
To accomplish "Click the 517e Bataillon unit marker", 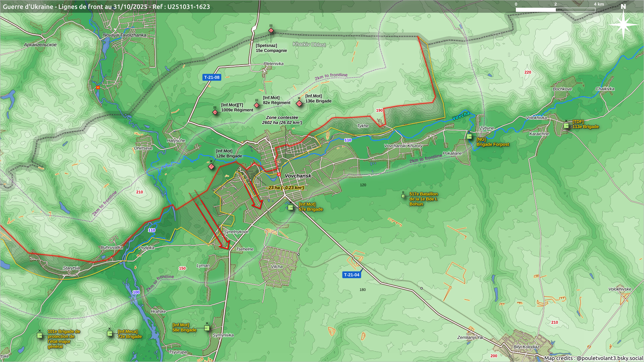I will [403, 196].
